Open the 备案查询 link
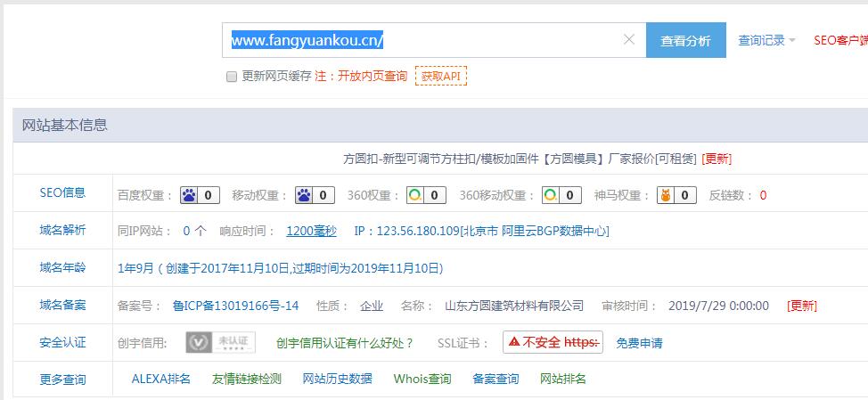Screen dimensions: 868x400 click(495, 379)
